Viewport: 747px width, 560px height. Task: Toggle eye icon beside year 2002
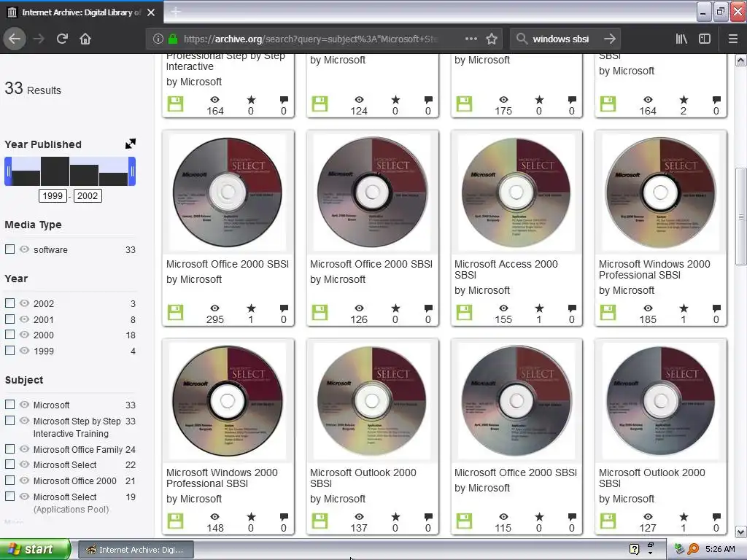click(x=24, y=303)
